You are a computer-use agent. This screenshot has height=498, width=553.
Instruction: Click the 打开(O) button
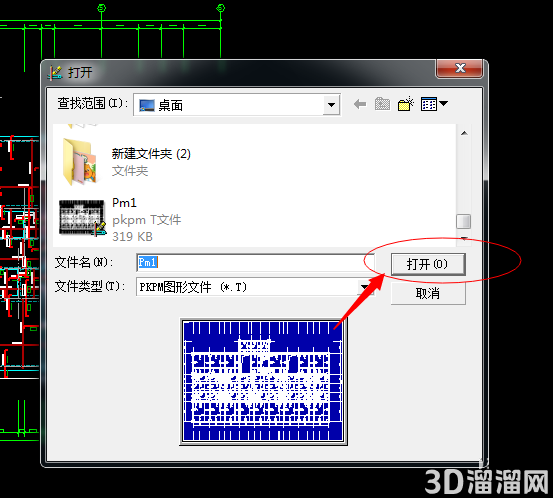[428, 264]
